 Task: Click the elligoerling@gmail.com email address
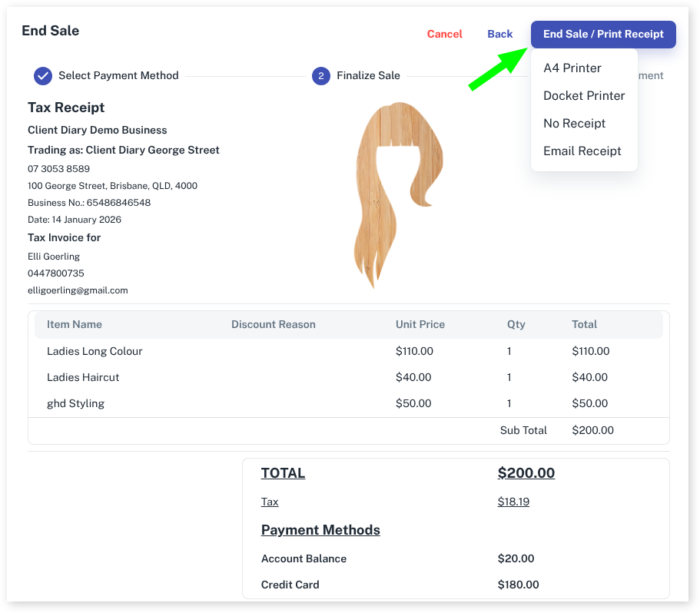78,290
